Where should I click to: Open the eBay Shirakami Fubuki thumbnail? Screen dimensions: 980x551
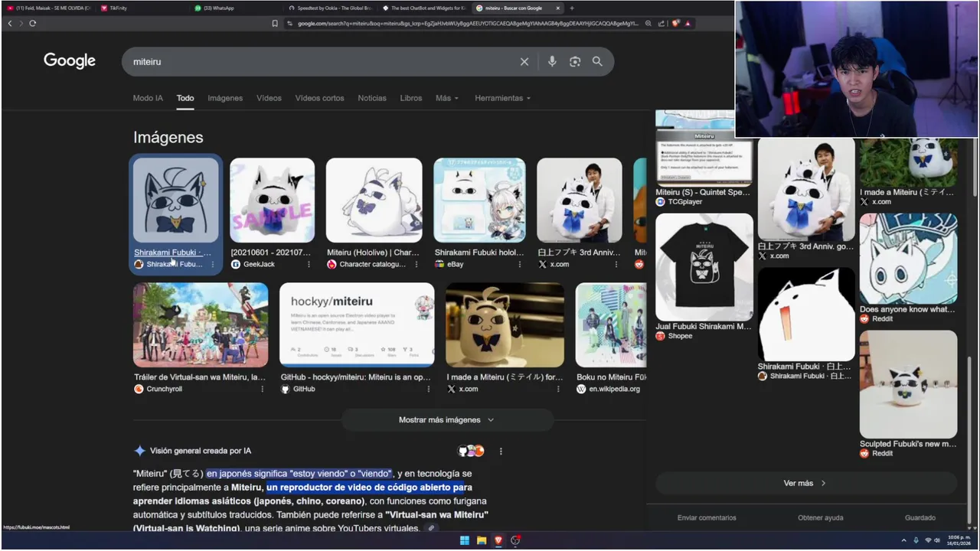click(479, 201)
